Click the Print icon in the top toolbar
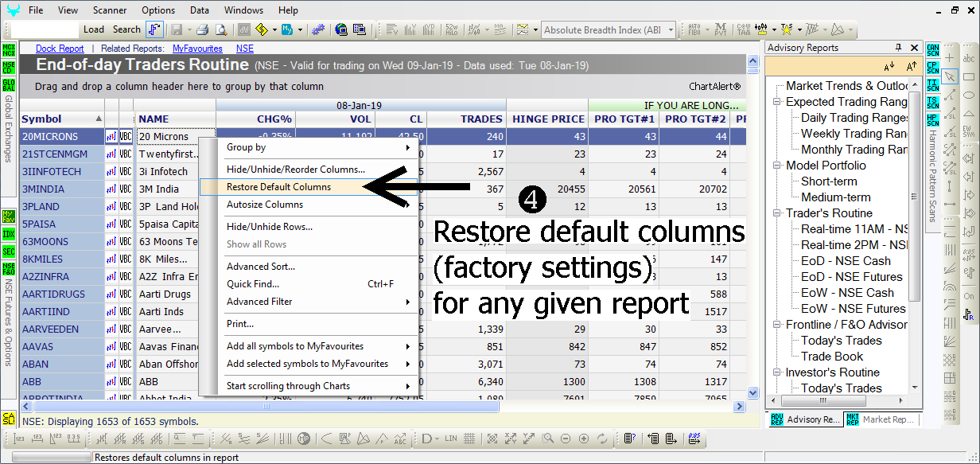Image resolution: width=980 pixels, height=464 pixels. coord(202,30)
